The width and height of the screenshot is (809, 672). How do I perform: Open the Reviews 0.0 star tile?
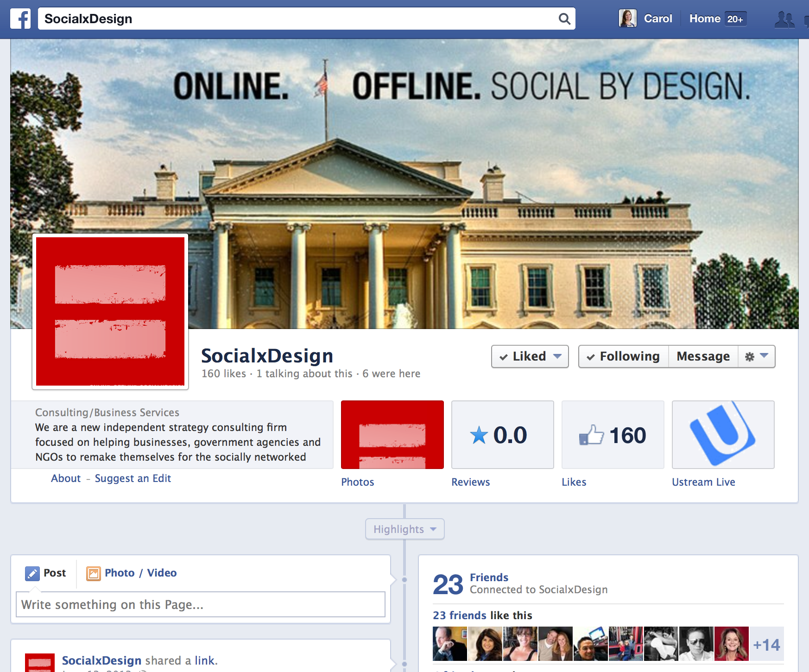503,435
